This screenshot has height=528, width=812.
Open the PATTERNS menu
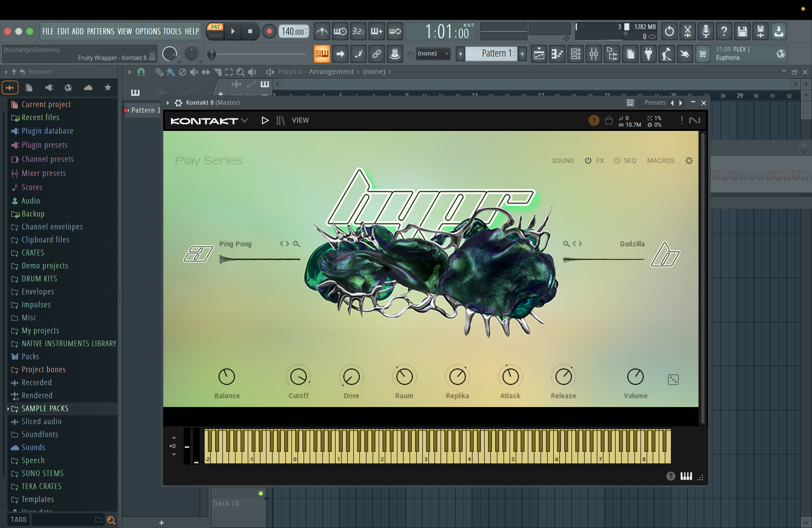pos(100,31)
